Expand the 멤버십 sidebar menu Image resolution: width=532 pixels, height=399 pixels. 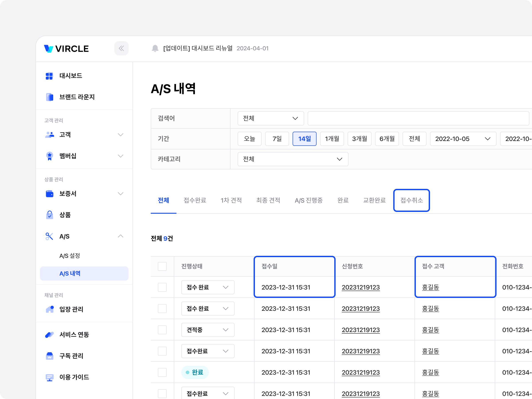pos(121,156)
